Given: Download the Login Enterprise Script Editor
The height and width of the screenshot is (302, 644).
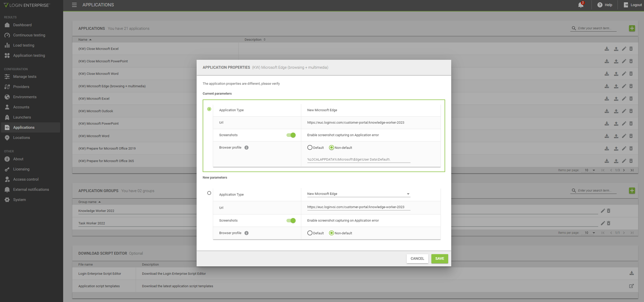Looking at the screenshot, I should pyautogui.click(x=631, y=273).
